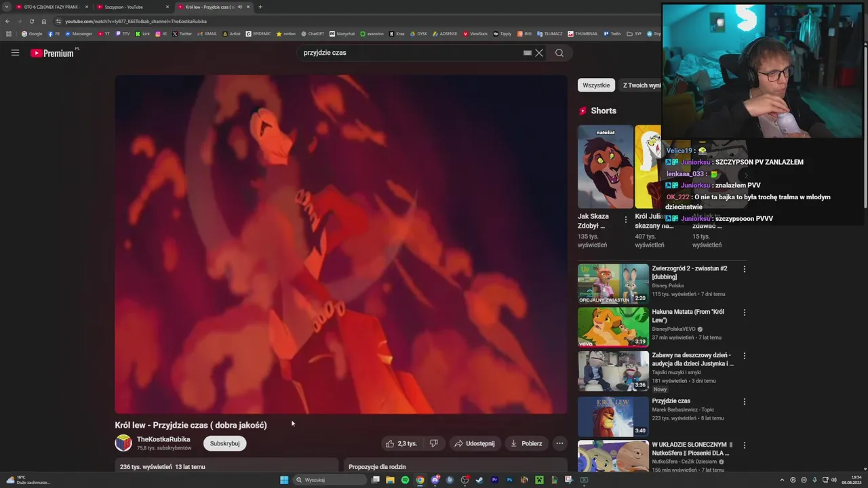Click the TheKostkaRubika channel name
The image size is (868, 488).
point(163,439)
